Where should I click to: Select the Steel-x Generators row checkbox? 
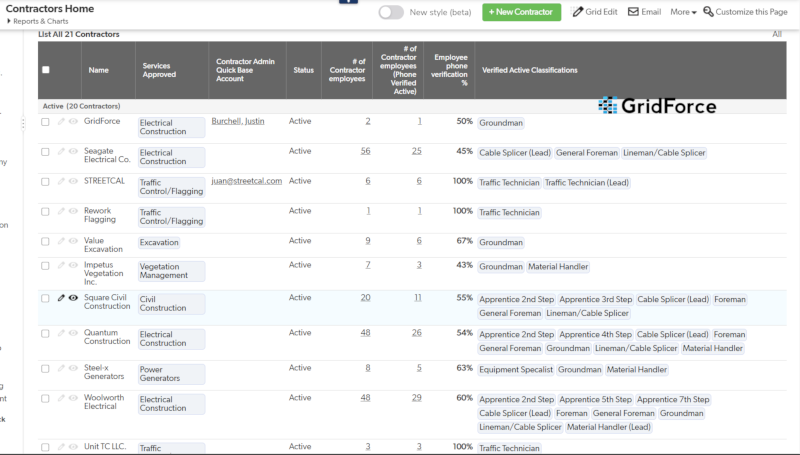point(45,369)
